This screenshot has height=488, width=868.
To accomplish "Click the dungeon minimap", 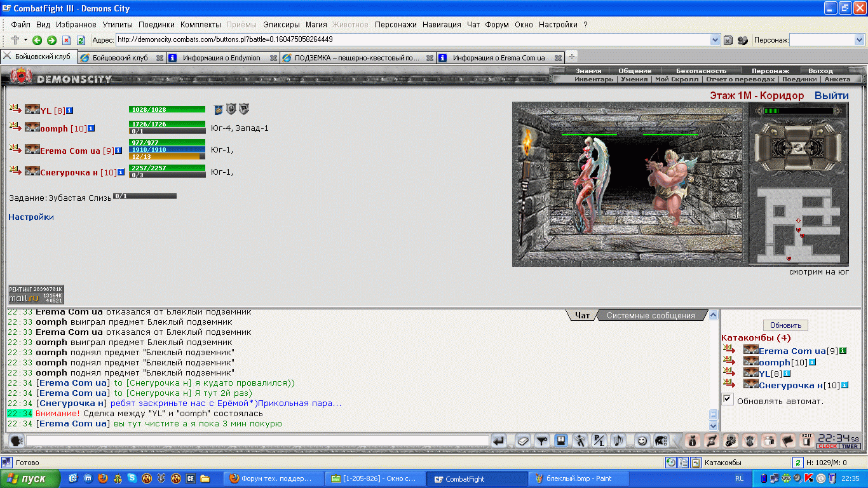I will pos(799,225).
